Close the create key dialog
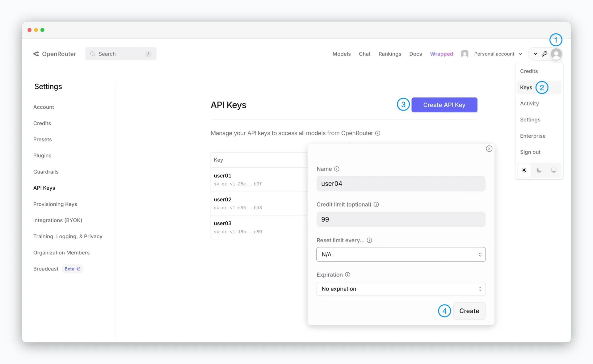Image resolution: width=593 pixels, height=364 pixels. coord(489,149)
